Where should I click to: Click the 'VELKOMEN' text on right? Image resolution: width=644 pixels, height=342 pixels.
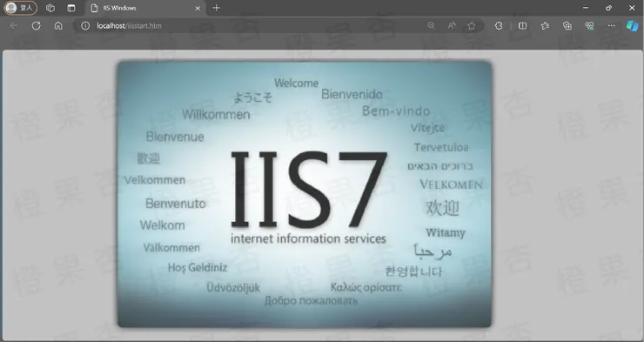[x=451, y=184]
